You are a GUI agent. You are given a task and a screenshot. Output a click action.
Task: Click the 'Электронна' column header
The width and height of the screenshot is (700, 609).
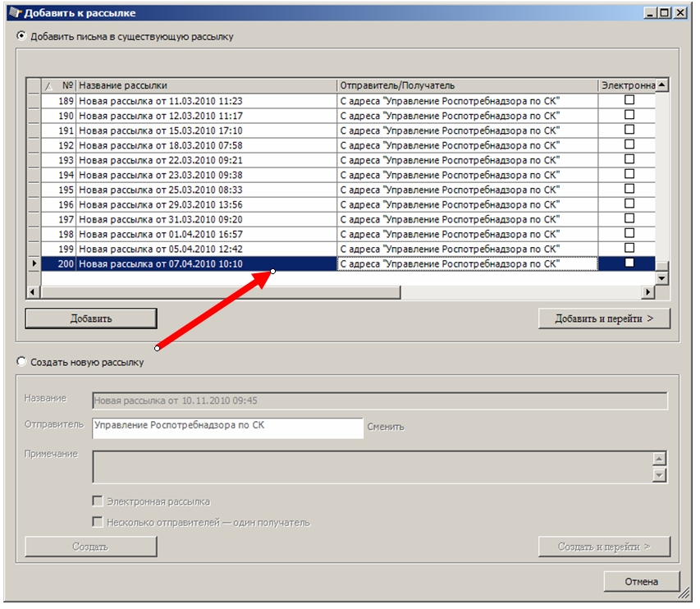627,85
